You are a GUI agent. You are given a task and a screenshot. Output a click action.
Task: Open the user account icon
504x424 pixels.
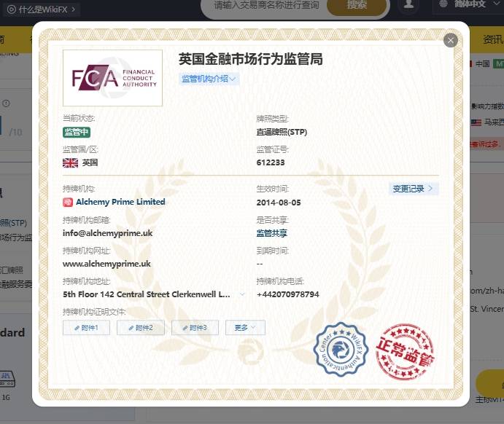(x=408, y=4)
